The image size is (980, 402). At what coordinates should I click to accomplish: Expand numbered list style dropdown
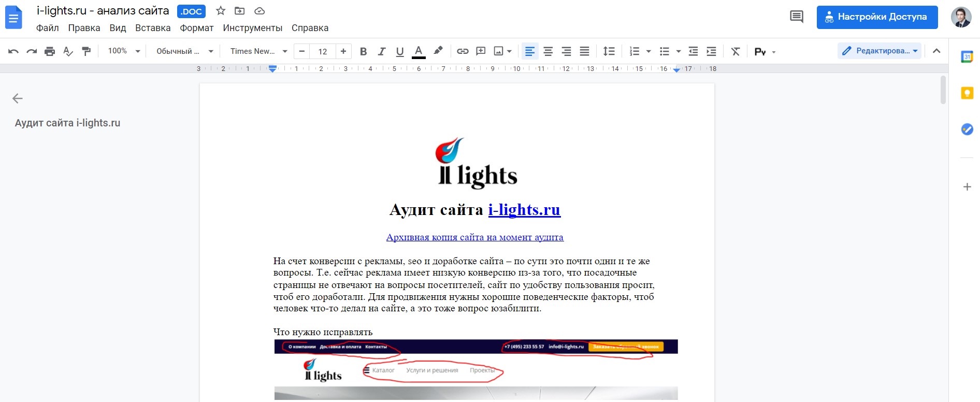pos(648,51)
